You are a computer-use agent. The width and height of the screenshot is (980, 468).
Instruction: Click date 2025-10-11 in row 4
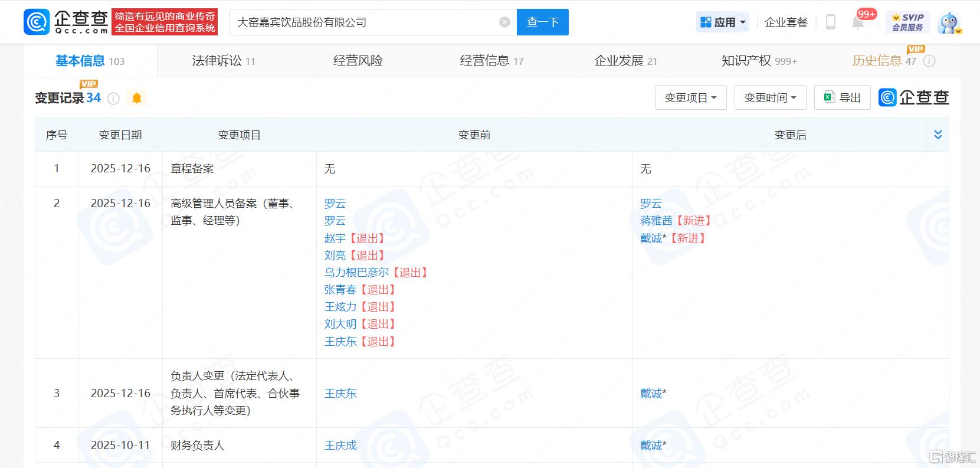click(x=120, y=446)
